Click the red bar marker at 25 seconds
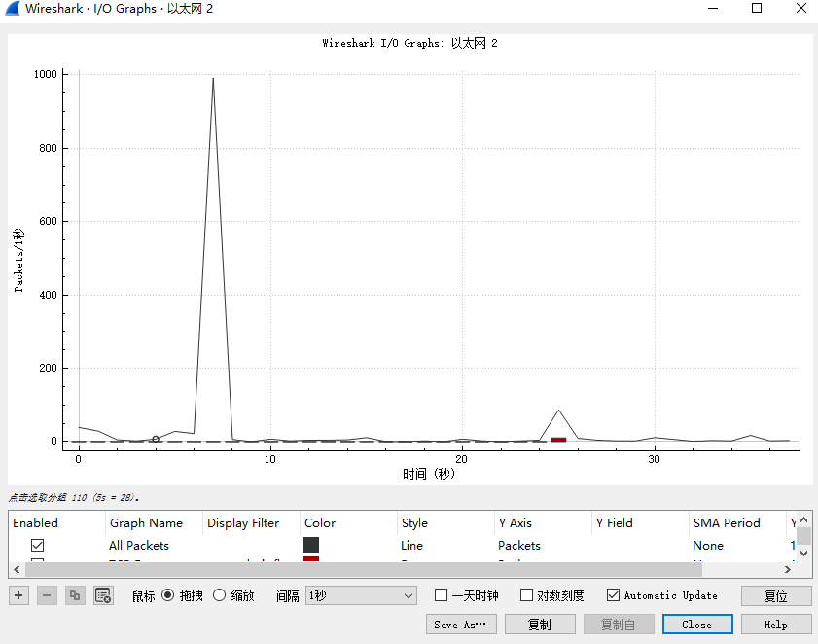The width and height of the screenshot is (818, 644). pos(558,440)
